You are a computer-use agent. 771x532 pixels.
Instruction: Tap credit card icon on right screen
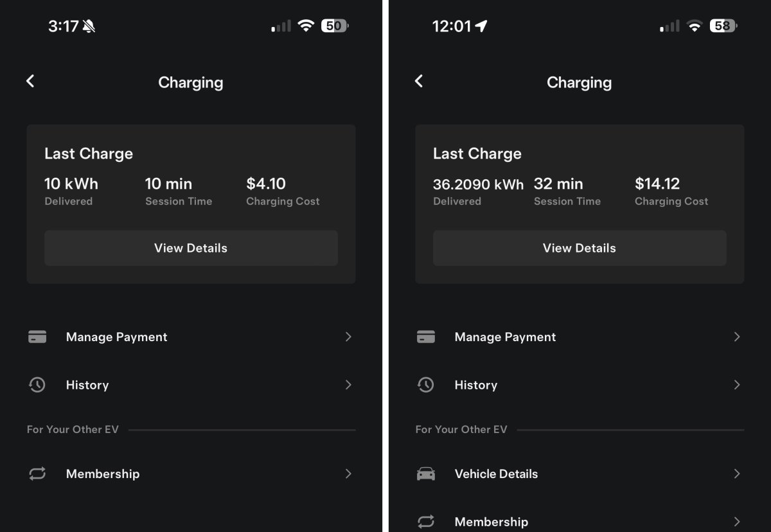(x=426, y=337)
